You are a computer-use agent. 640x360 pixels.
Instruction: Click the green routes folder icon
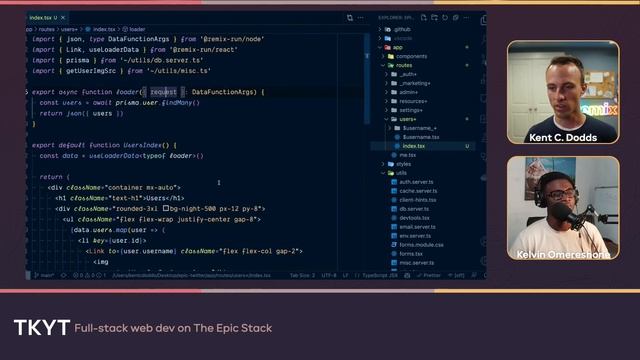391,65
